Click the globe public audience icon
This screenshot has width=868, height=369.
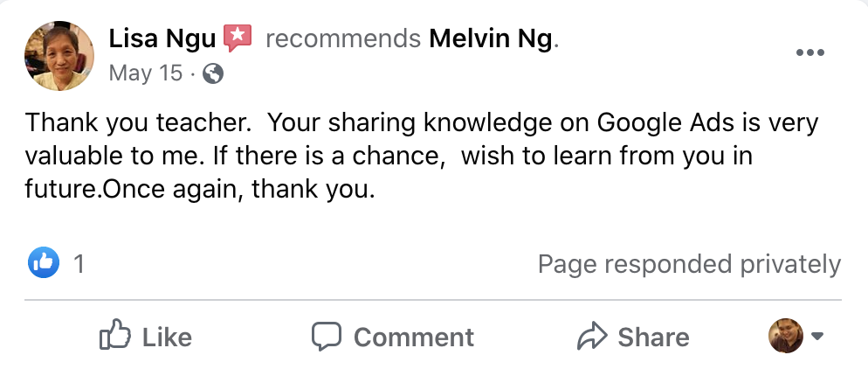tap(212, 74)
